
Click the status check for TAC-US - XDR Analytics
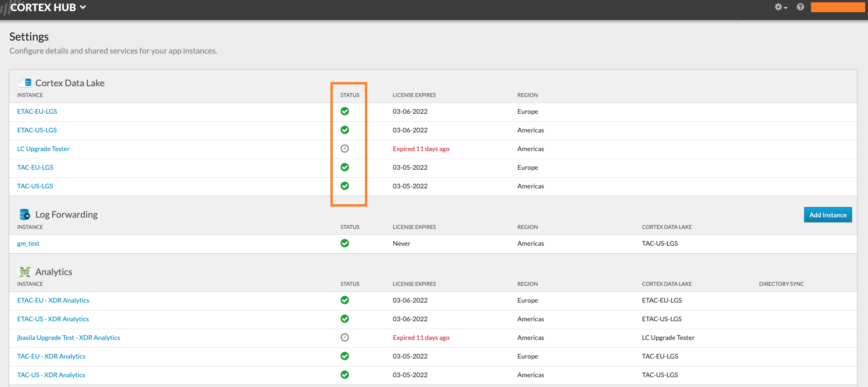pos(345,375)
